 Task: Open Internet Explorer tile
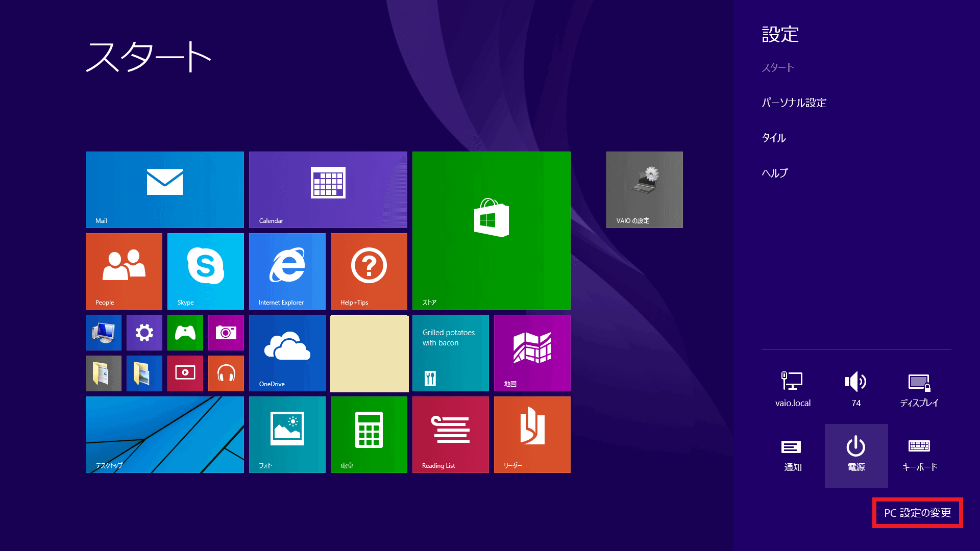pos(287,271)
